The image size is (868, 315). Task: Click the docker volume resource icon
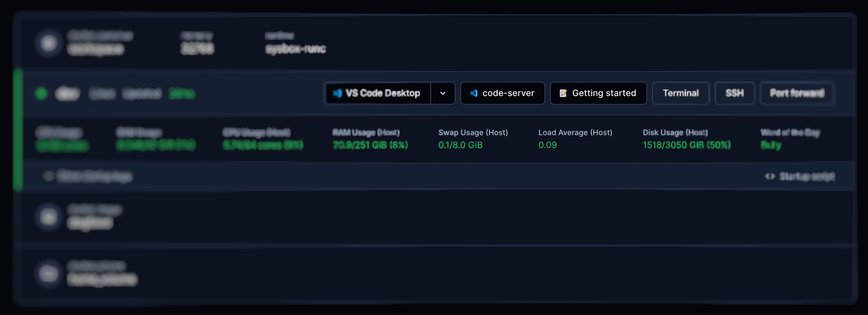48,273
